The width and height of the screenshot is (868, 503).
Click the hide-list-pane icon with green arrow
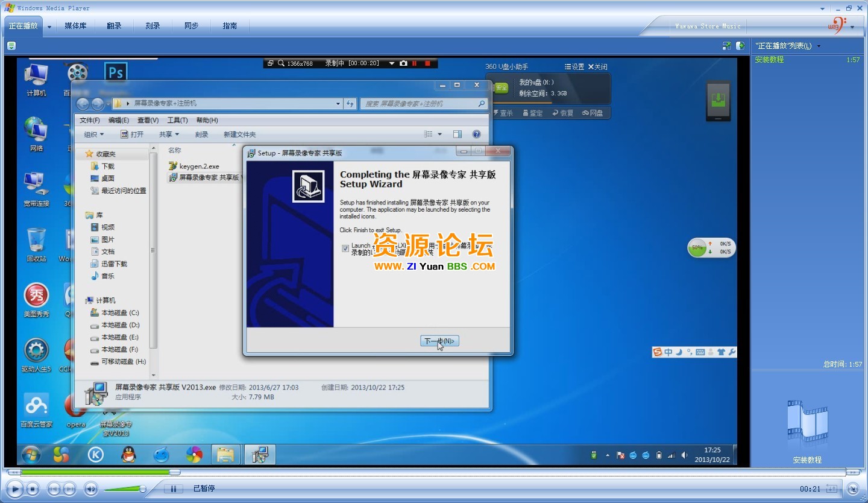pyautogui.click(x=740, y=46)
